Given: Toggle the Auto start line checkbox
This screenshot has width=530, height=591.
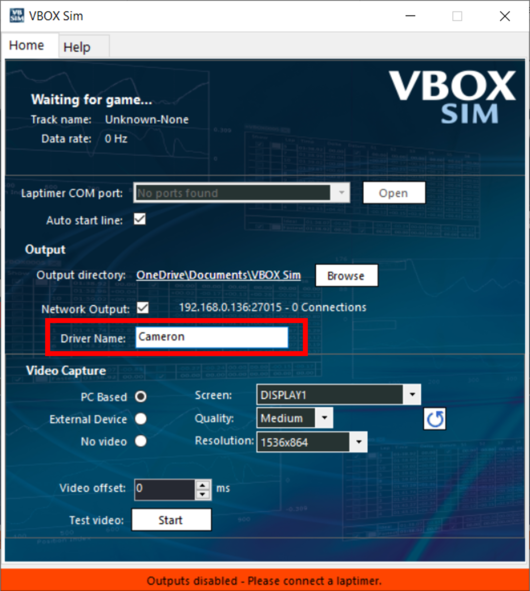Looking at the screenshot, I should tap(140, 219).
